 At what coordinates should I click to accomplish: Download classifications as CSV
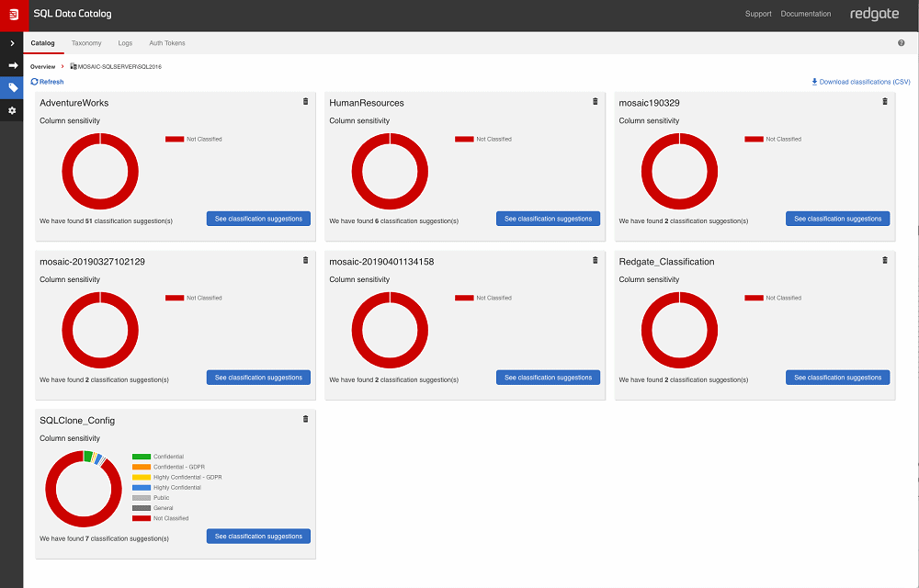point(860,82)
